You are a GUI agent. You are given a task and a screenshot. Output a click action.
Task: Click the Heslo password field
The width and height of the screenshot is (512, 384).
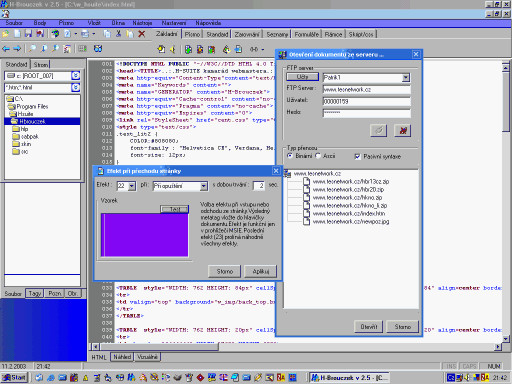point(367,113)
